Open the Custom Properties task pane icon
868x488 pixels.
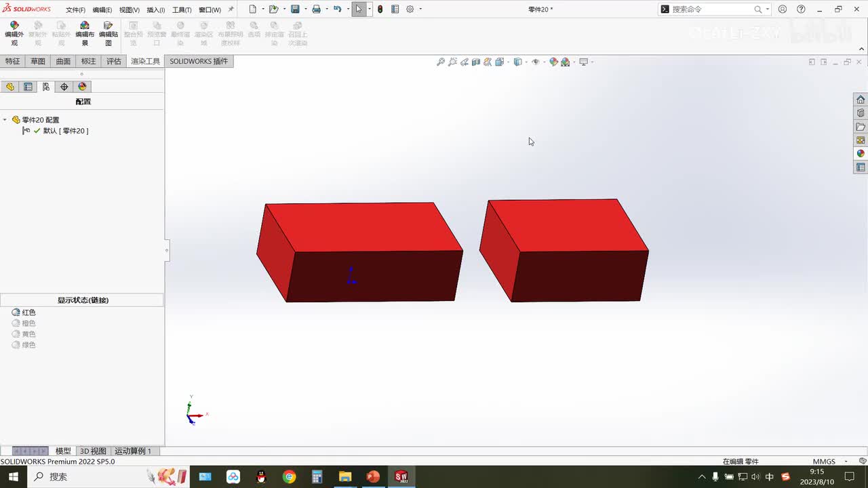861,167
